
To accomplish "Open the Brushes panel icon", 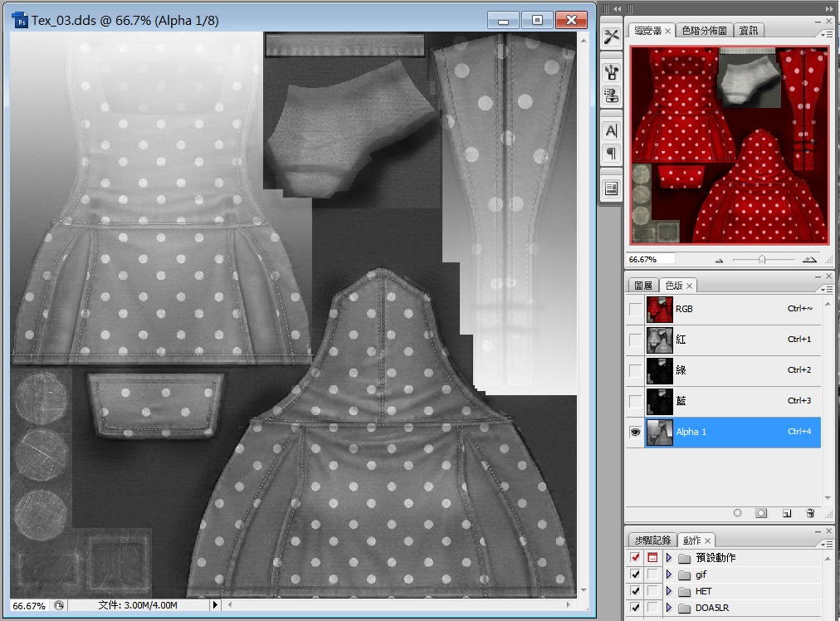I will tap(611, 72).
